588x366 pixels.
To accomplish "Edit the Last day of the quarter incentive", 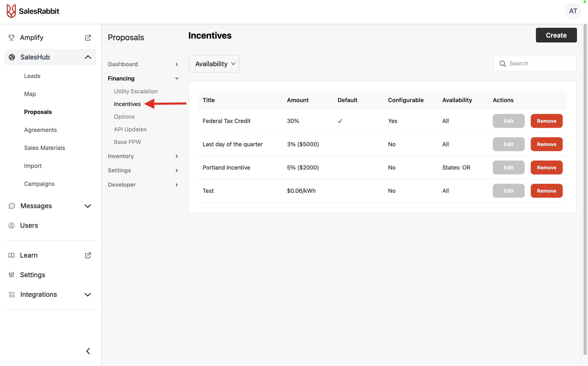I will [508, 144].
